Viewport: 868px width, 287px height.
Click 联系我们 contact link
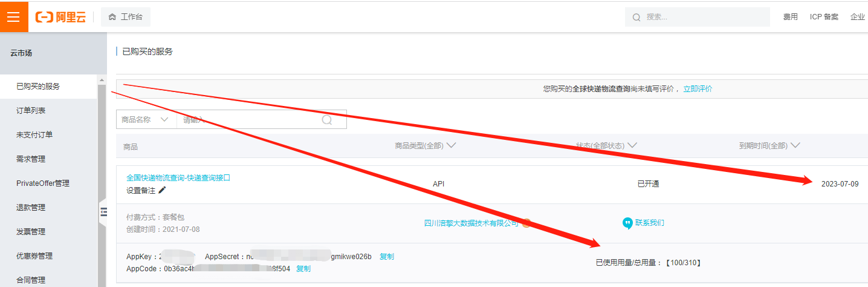click(x=650, y=223)
